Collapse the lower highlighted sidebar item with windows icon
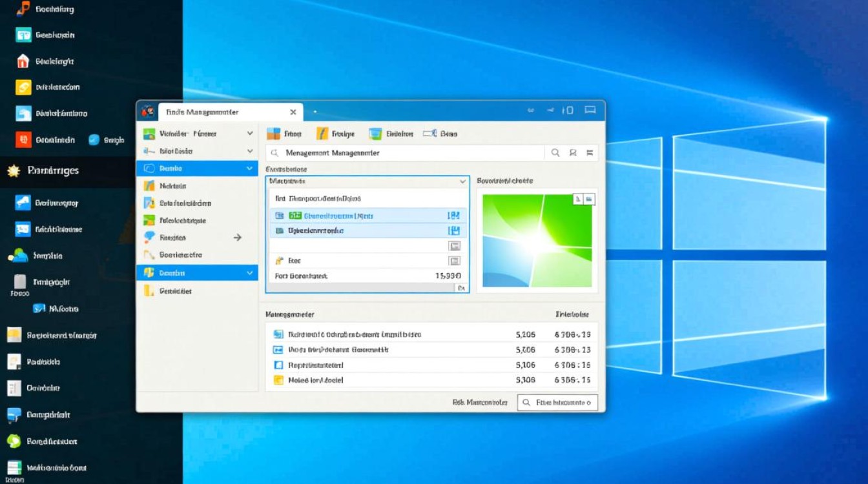Image resolution: width=868 pixels, height=484 pixels. [x=250, y=273]
